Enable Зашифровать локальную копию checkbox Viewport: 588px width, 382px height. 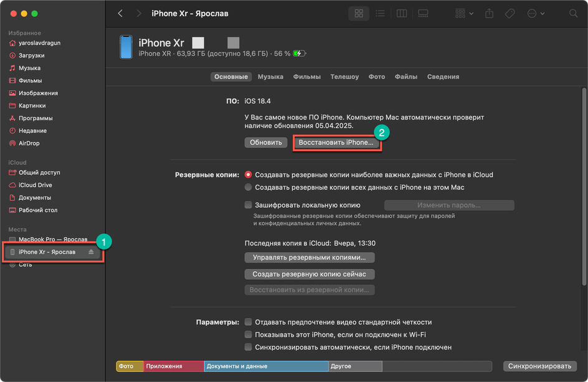249,205
